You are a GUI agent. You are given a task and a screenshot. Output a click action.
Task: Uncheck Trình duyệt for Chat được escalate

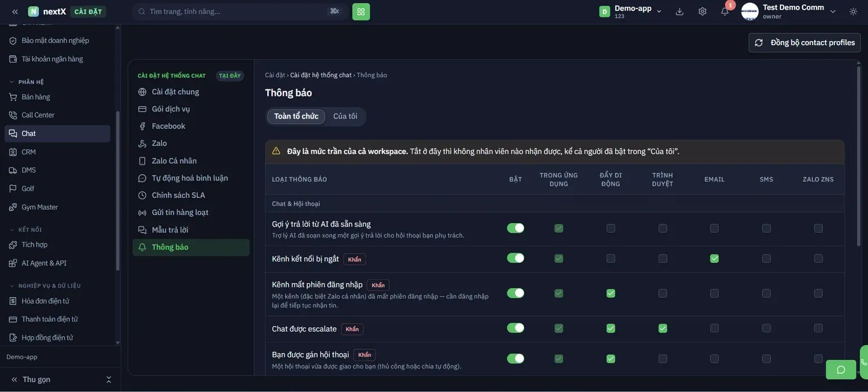pyautogui.click(x=663, y=328)
